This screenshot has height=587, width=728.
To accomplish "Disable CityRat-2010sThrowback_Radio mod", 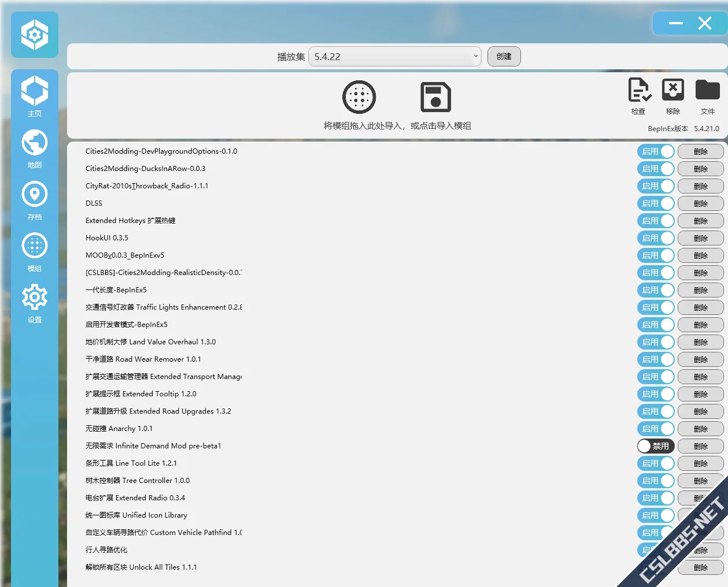I will click(x=656, y=186).
